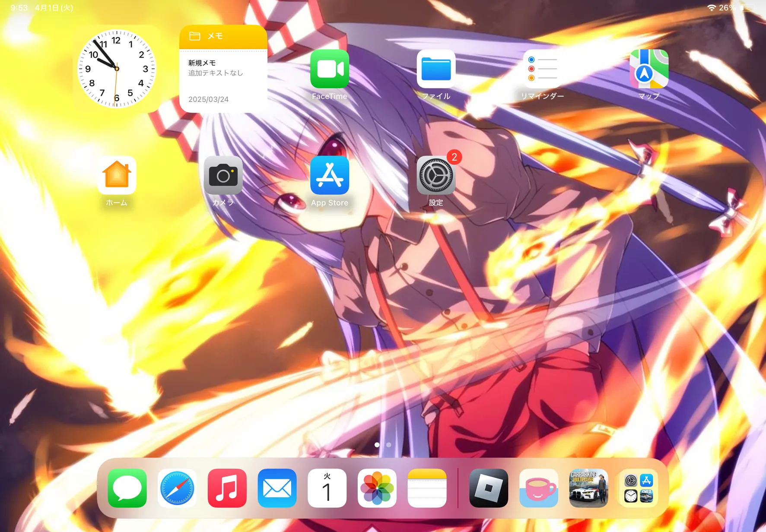Tap the 2025/03/24 note date

click(x=209, y=99)
